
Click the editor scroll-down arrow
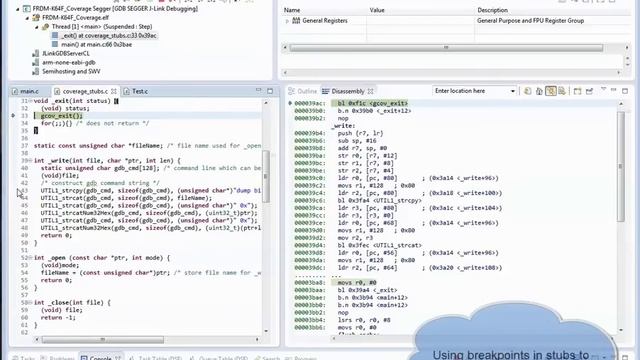[266, 331]
